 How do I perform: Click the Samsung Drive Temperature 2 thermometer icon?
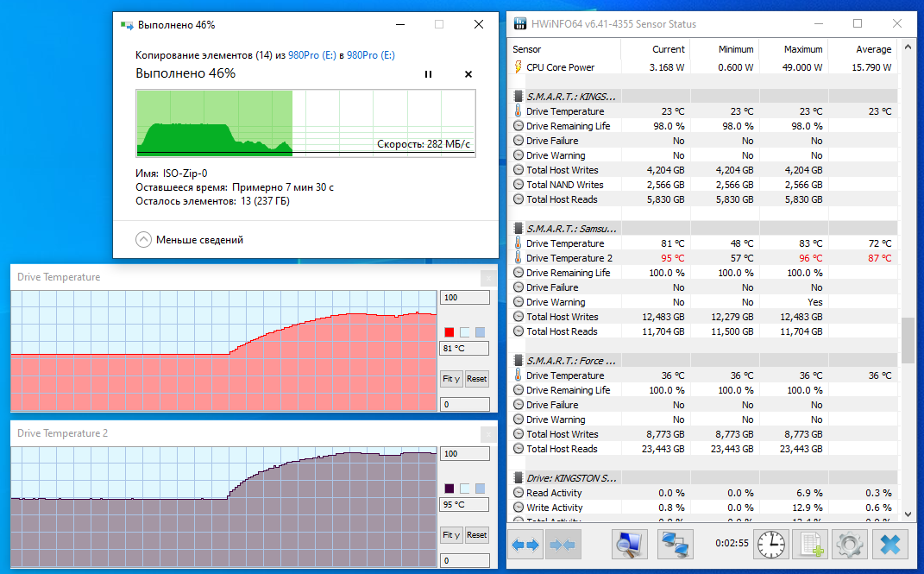[x=518, y=257]
